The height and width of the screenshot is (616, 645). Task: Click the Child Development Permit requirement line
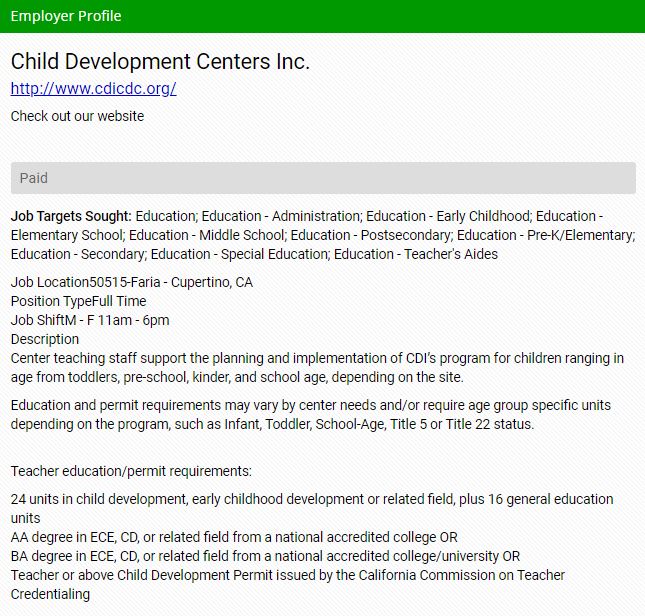(288, 575)
